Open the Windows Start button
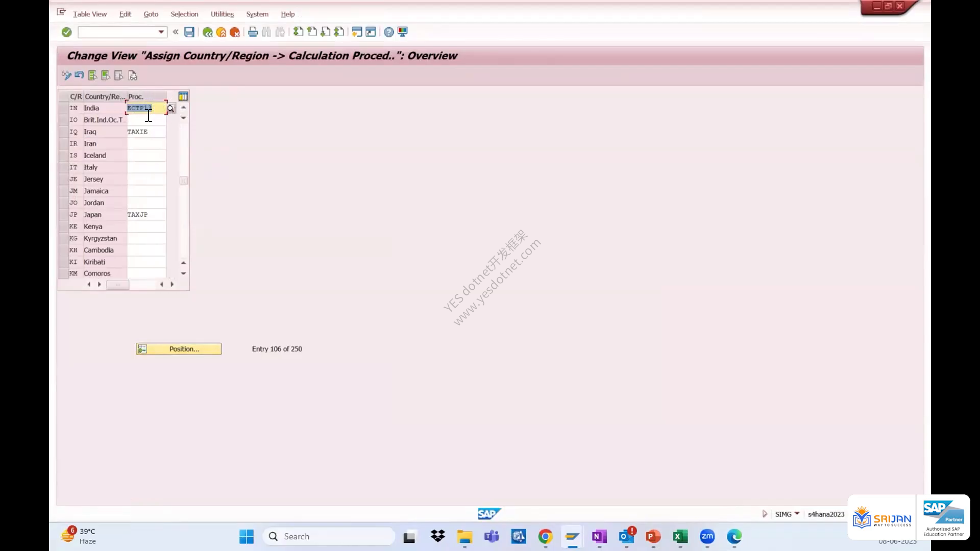The image size is (980, 551). click(x=247, y=537)
